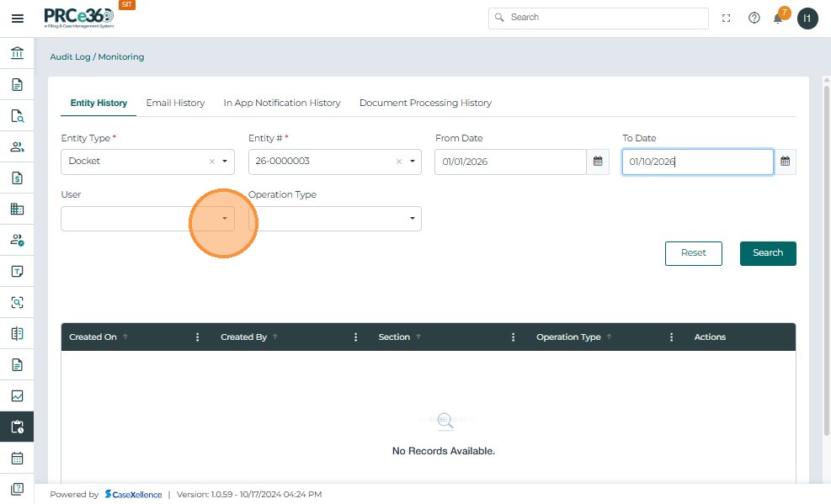
Task: Open the help question mark icon
Action: pos(754,19)
